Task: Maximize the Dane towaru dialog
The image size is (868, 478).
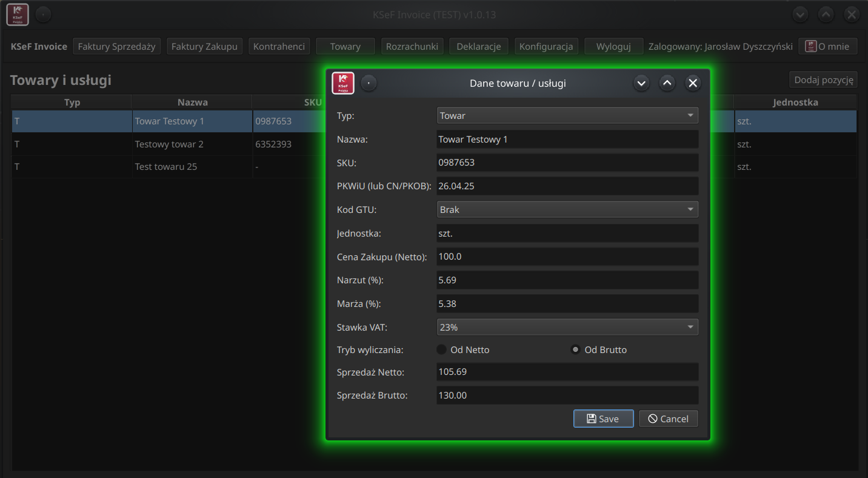Action: [x=667, y=83]
